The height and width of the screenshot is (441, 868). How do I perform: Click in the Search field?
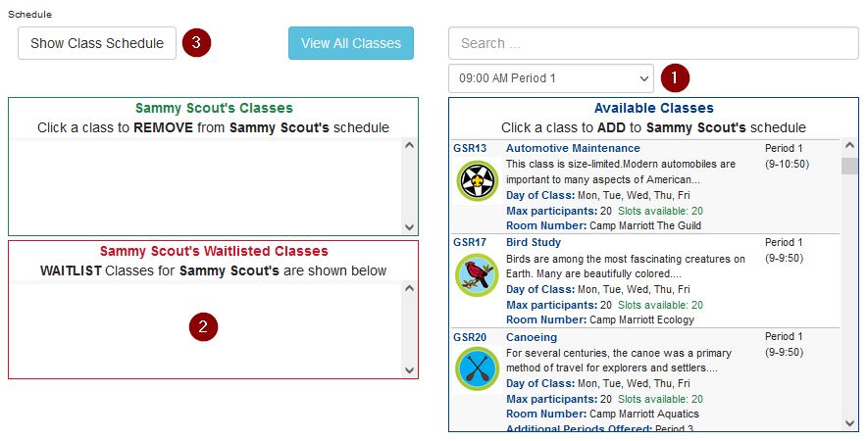[653, 43]
